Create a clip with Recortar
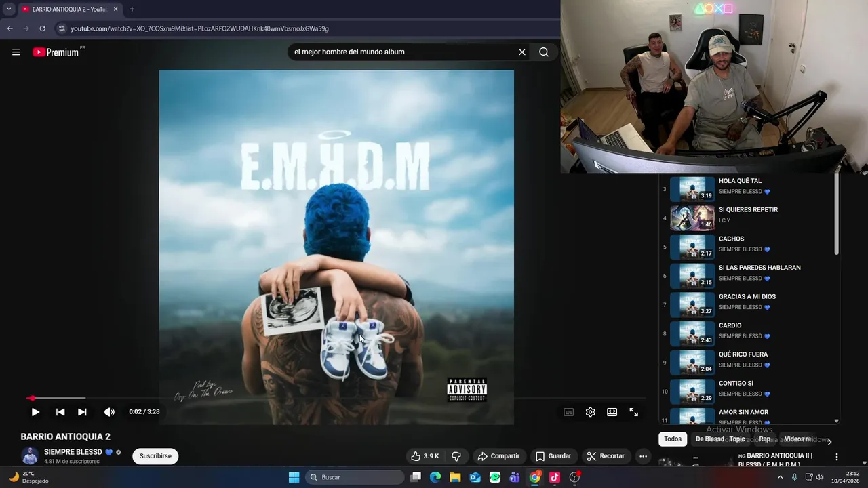 606,456
